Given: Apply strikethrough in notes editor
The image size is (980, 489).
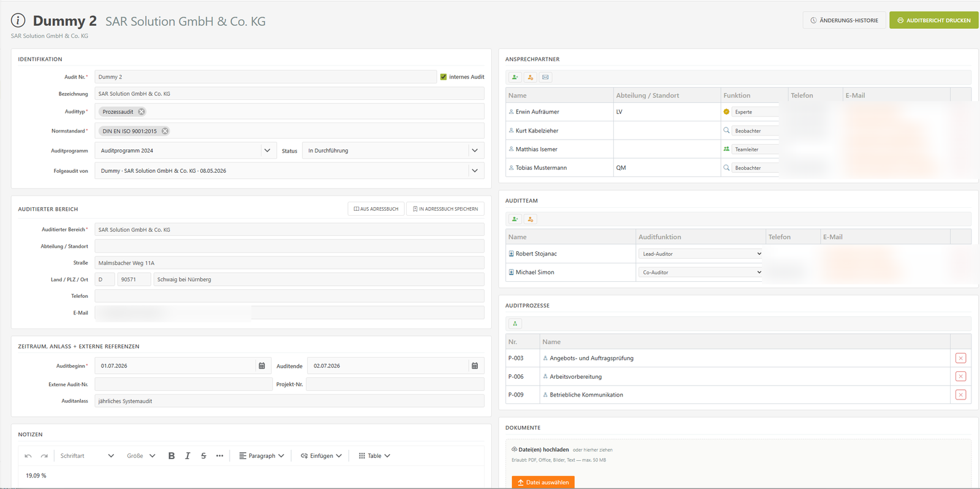Looking at the screenshot, I should [203, 456].
